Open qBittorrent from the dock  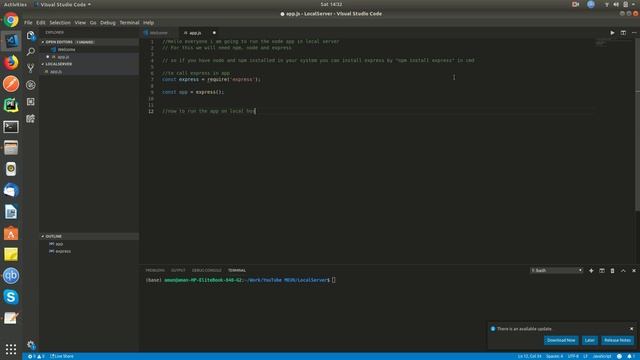pos(11,276)
